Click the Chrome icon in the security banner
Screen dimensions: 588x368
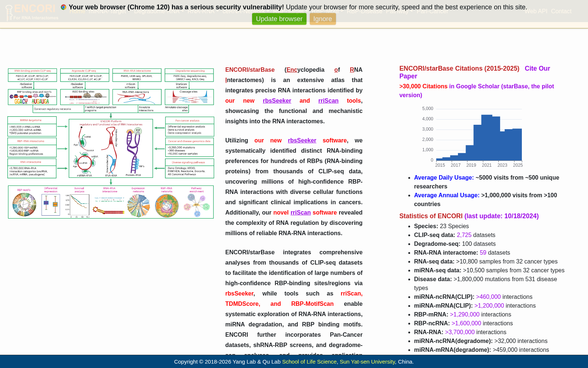(x=64, y=7)
